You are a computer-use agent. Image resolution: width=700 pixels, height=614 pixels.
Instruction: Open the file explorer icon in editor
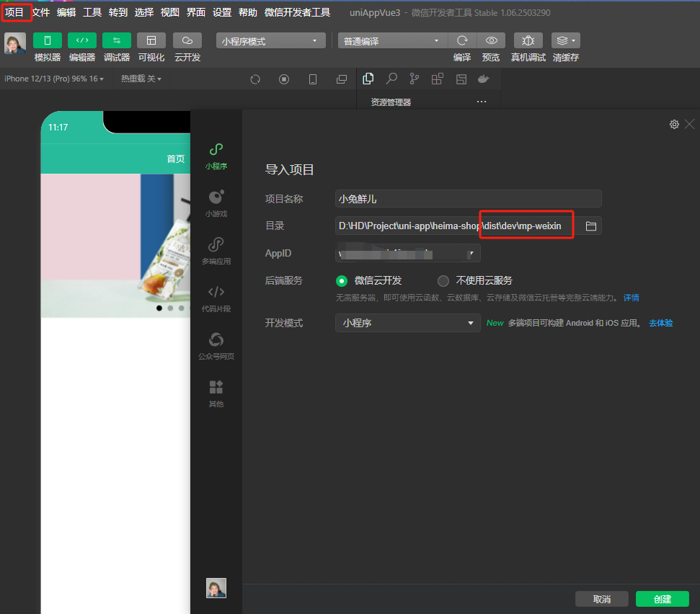[x=368, y=79]
